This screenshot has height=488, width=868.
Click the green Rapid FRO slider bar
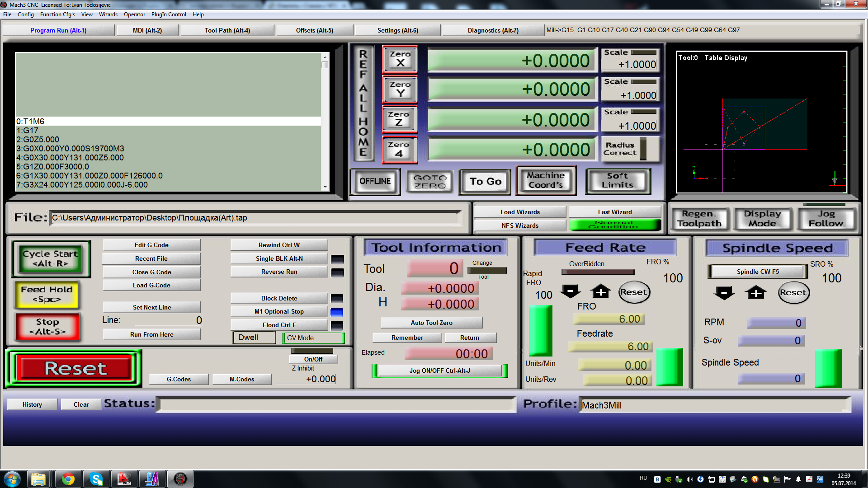pos(540,330)
